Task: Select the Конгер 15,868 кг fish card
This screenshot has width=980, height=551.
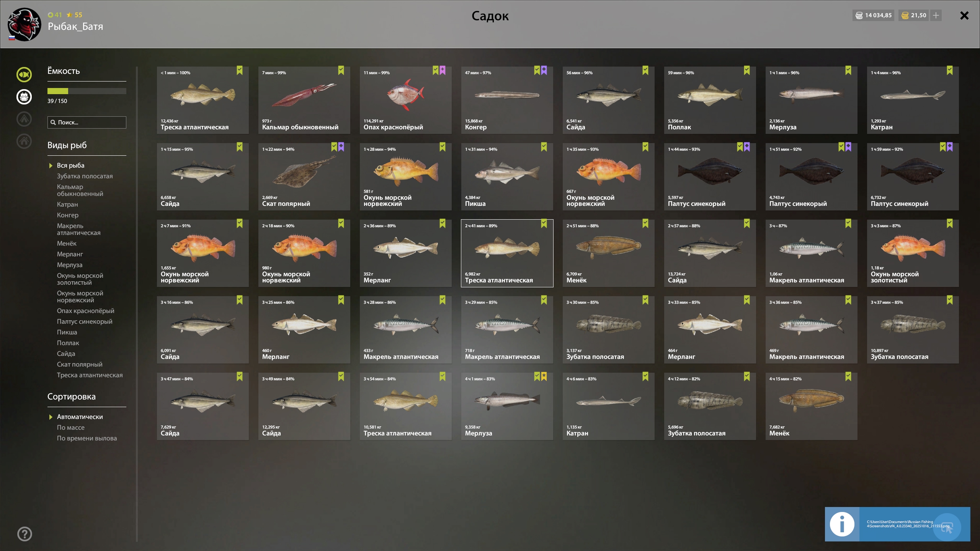Action: (507, 100)
